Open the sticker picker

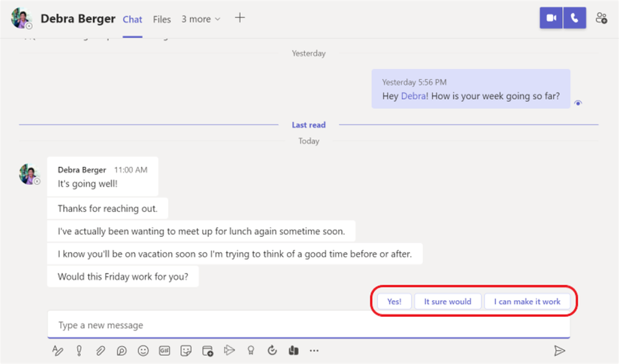click(185, 350)
